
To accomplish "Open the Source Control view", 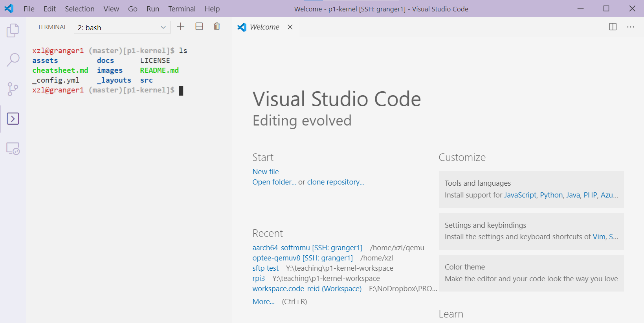I will pyautogui.click(x=13, y=89).
